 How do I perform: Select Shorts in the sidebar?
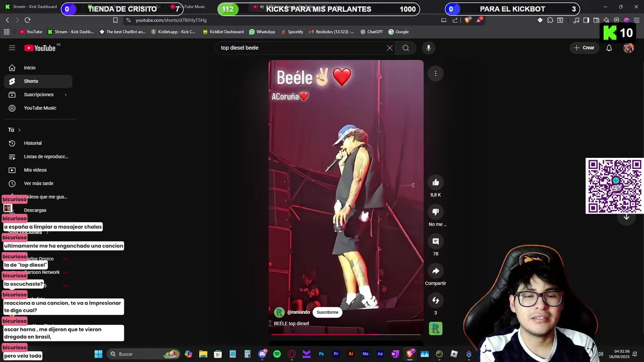[38, 81]
